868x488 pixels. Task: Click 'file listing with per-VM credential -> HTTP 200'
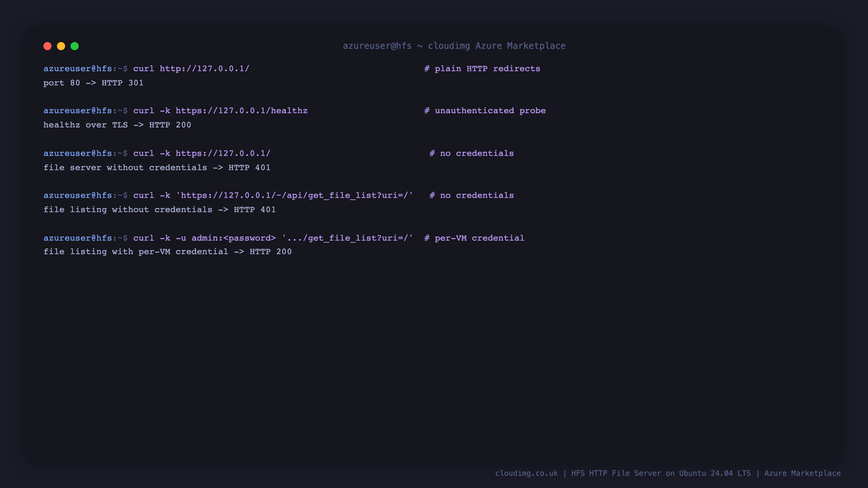point(167,251)
